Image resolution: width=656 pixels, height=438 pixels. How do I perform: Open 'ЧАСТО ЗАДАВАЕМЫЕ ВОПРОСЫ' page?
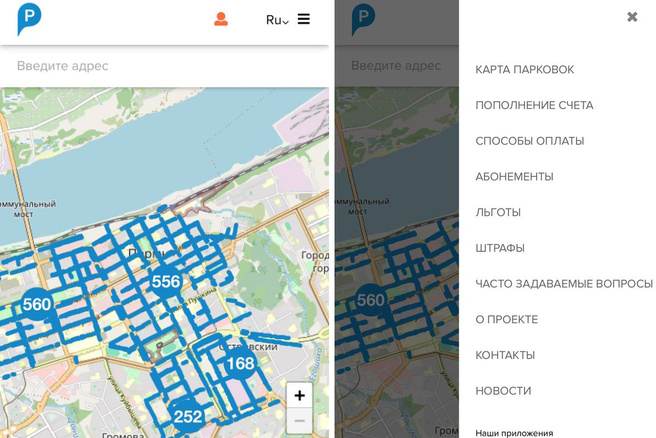coord(563,284)
